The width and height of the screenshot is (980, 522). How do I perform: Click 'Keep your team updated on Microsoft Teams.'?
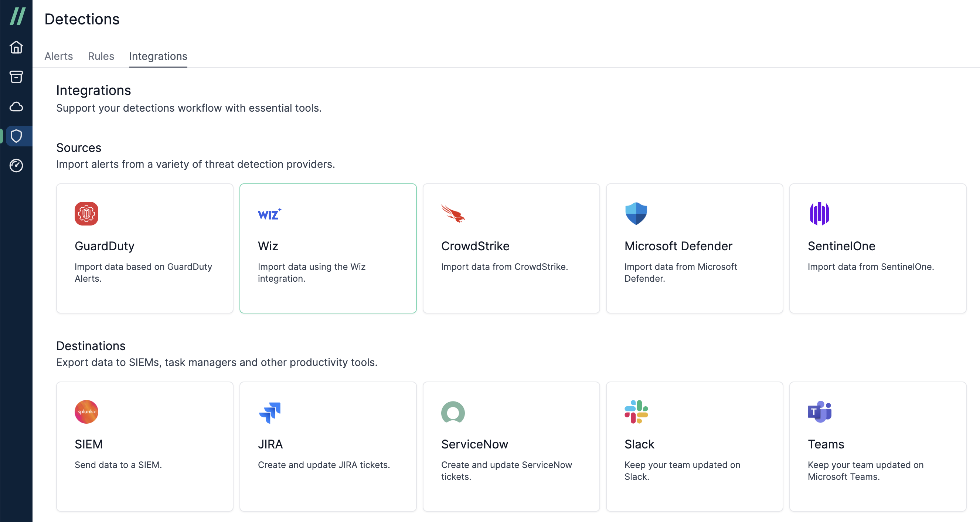(x=865, y=471)
